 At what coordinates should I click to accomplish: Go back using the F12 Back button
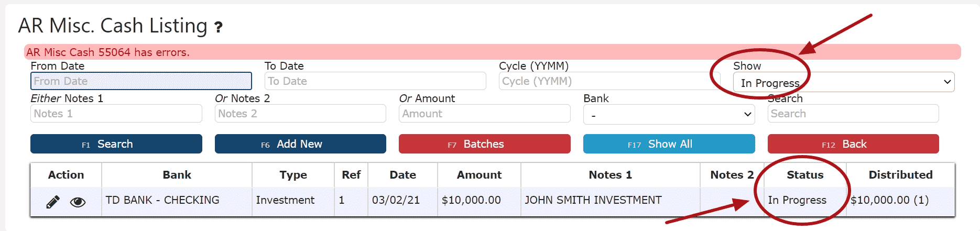pos(853,144)
